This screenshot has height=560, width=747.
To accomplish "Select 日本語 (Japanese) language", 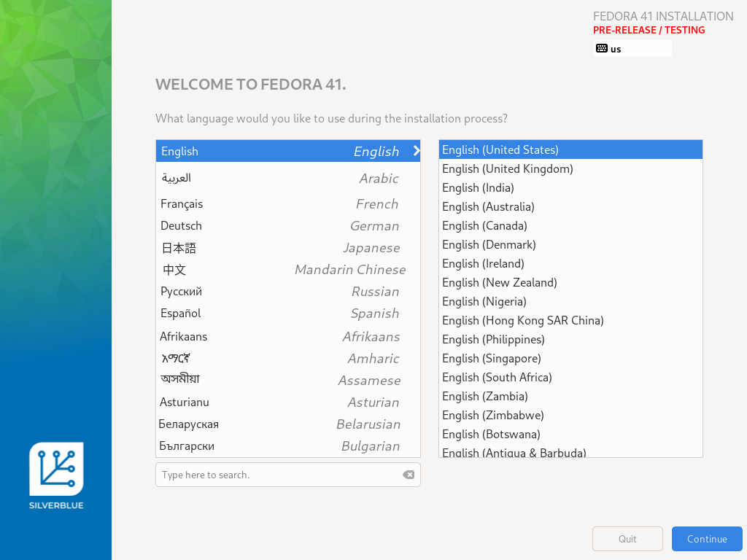I will (287, 248).
